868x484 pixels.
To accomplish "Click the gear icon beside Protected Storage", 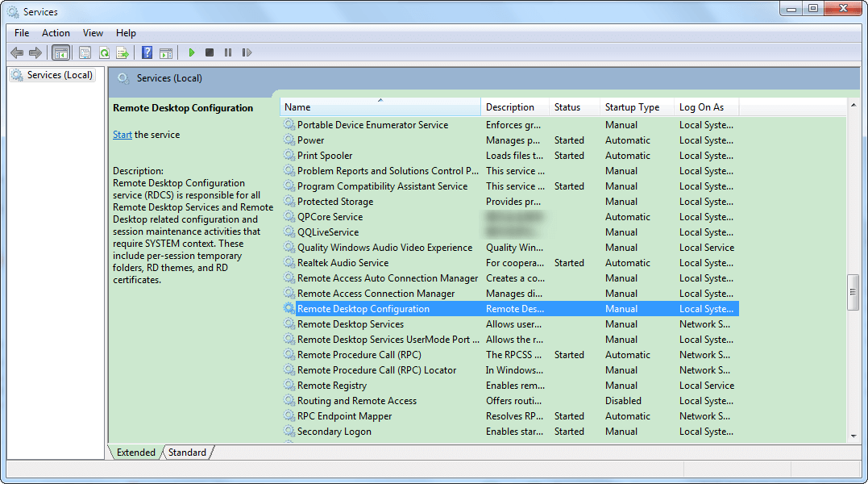I will (x=289, y=201).
